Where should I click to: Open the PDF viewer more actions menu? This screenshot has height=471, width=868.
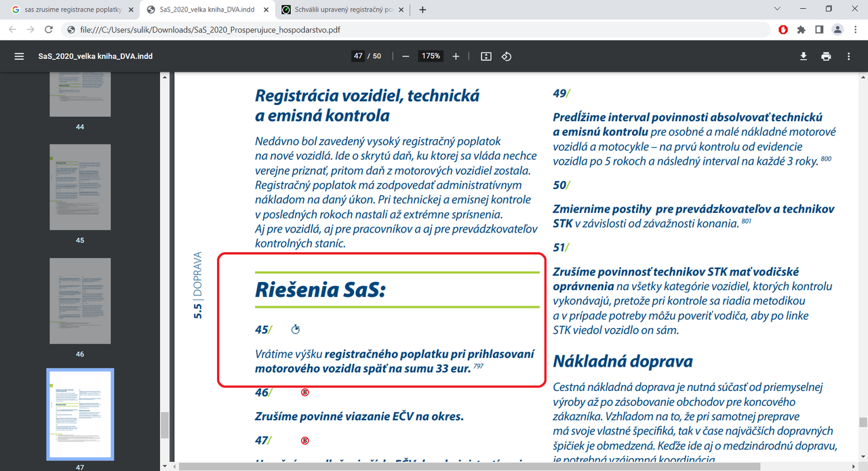848,56
